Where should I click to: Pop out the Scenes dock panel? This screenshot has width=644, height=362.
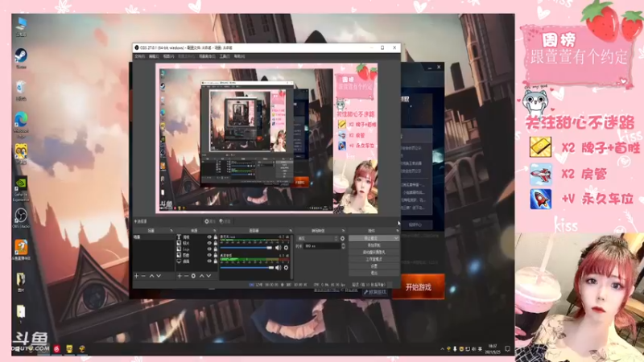pos(171,231)
